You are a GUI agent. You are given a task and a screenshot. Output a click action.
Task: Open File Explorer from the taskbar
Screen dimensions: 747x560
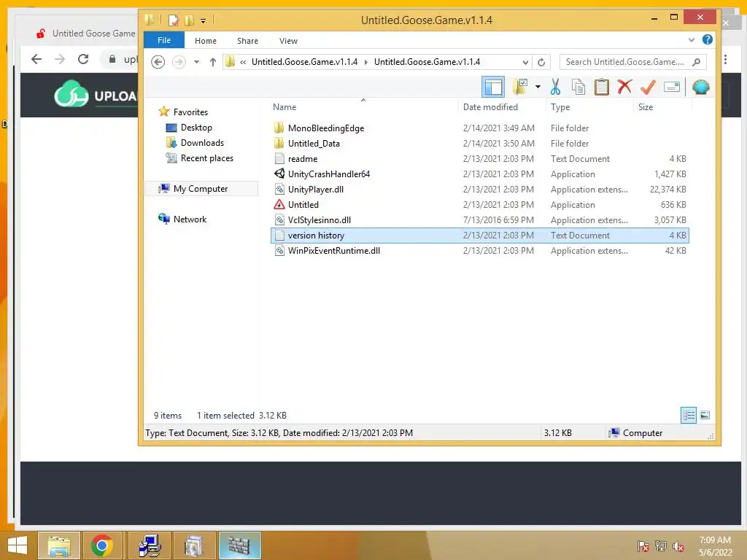click(58, 545)
